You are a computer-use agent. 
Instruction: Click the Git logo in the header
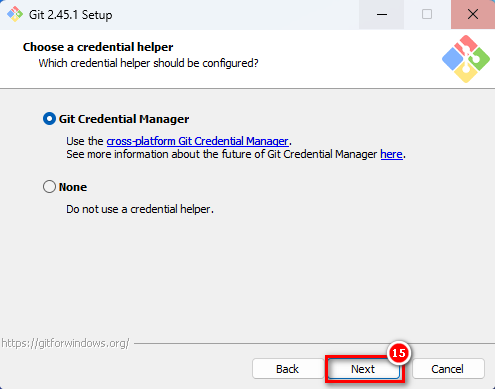click(466, 59)
